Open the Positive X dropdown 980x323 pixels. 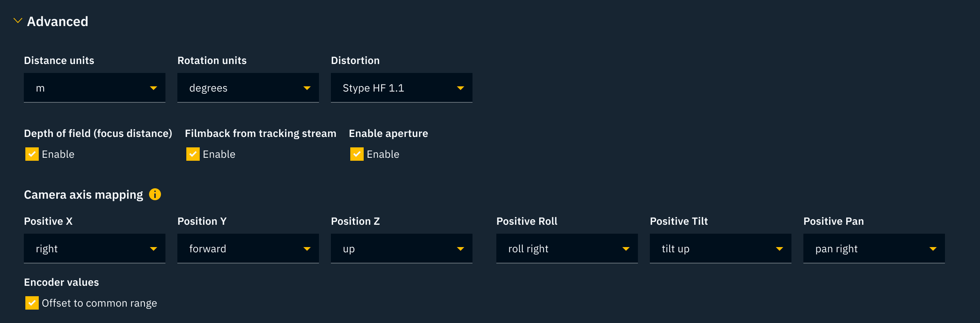[94, 249]
